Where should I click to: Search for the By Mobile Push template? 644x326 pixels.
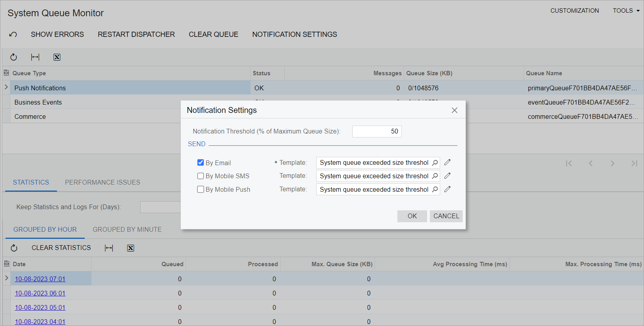[x=435, y=189]
